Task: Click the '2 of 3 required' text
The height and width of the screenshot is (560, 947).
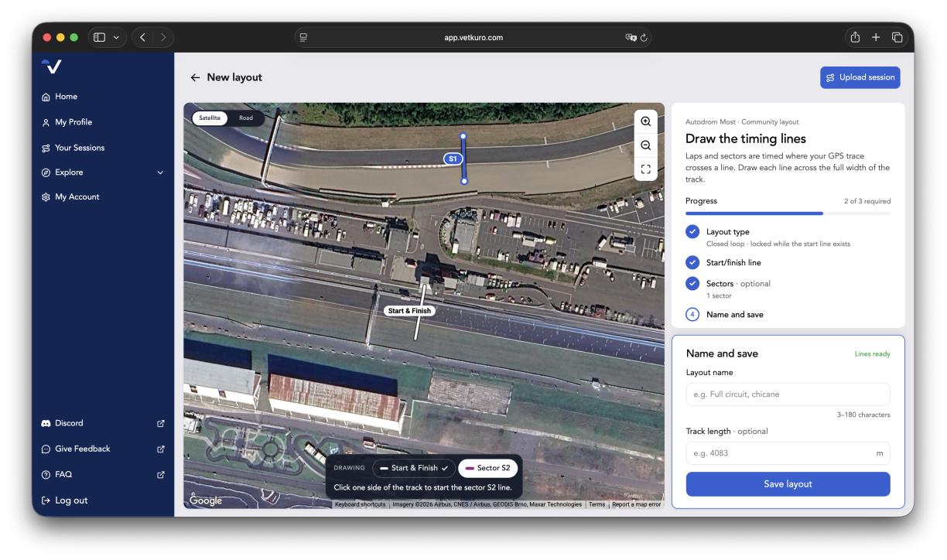Action: (867, 201)
